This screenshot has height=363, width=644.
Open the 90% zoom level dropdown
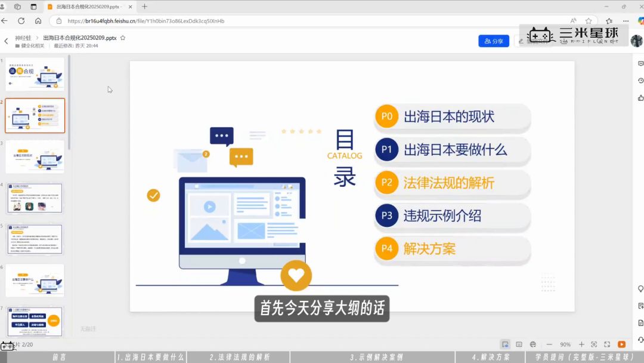pyautogui.click(x=565, y=344)
